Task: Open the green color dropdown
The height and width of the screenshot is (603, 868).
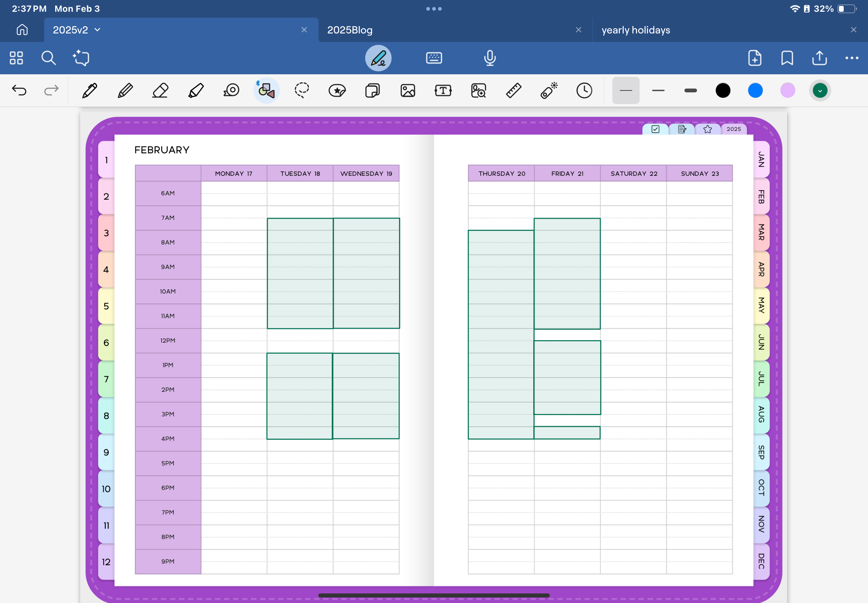Action: (819, 91)
